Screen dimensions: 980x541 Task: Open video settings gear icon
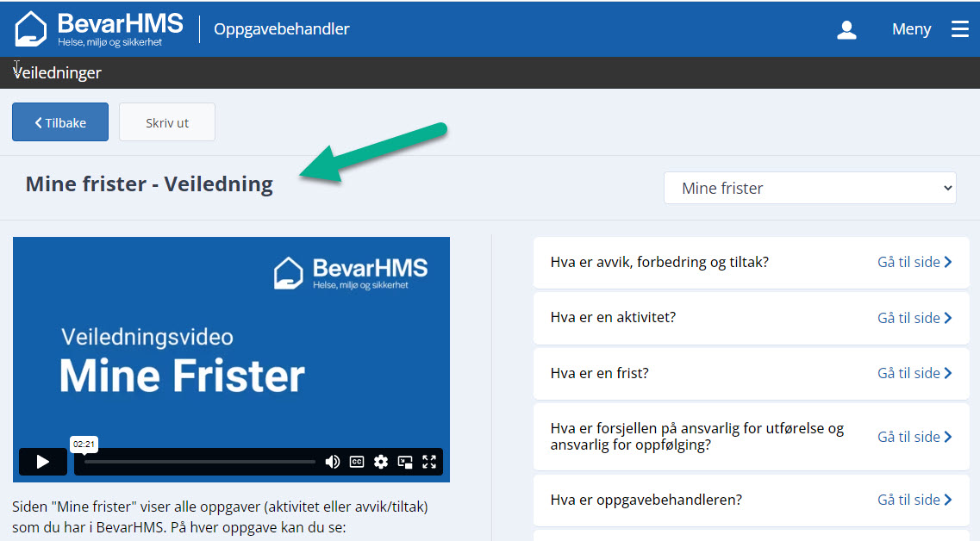point(381,462)
